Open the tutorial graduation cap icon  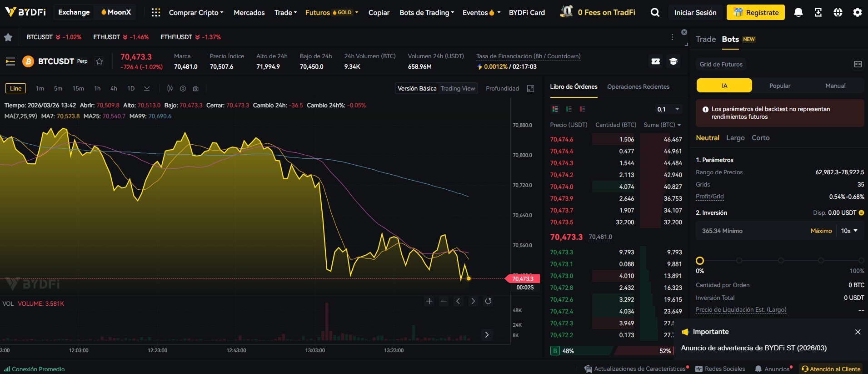(673, 61)
